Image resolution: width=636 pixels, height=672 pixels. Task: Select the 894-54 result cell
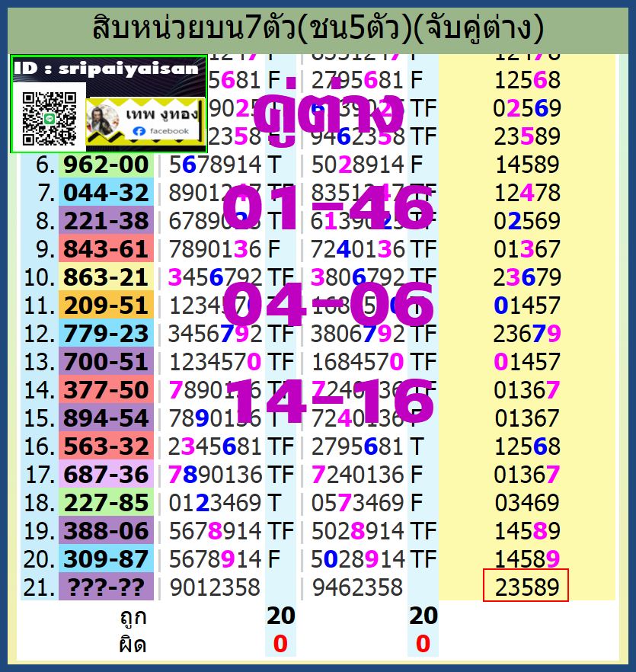(107, 418)
